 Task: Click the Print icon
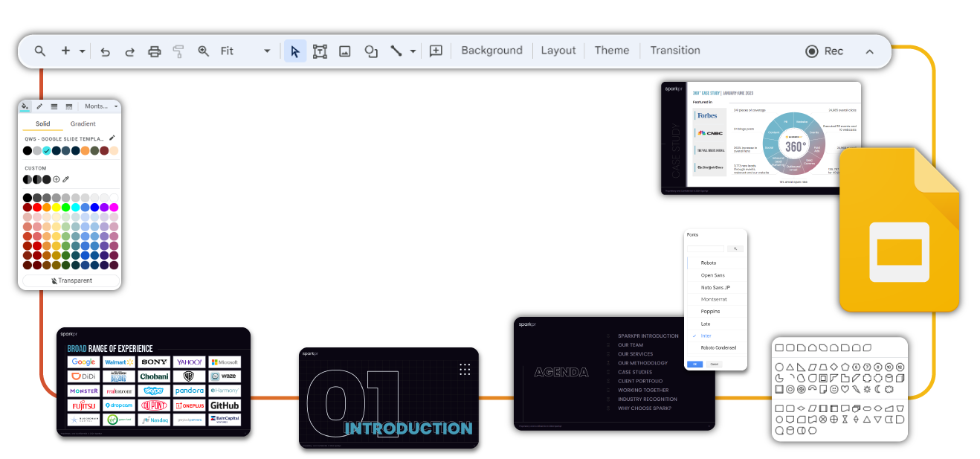154,51
